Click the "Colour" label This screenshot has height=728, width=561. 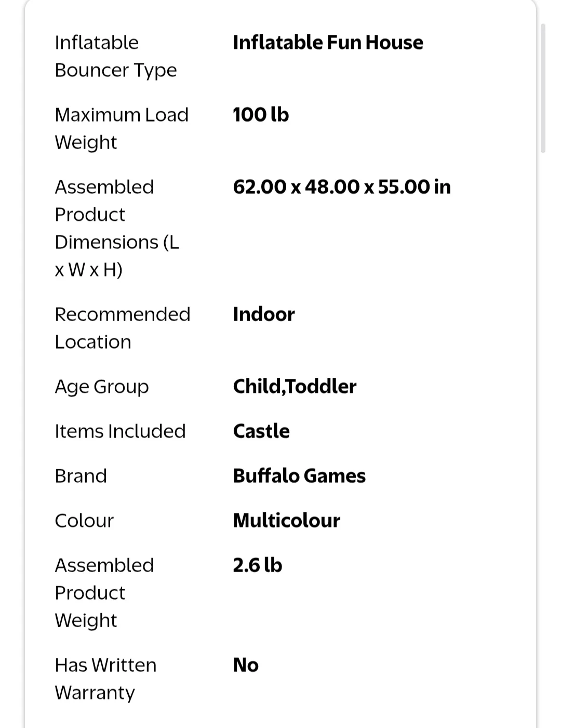tap(84, 521)
